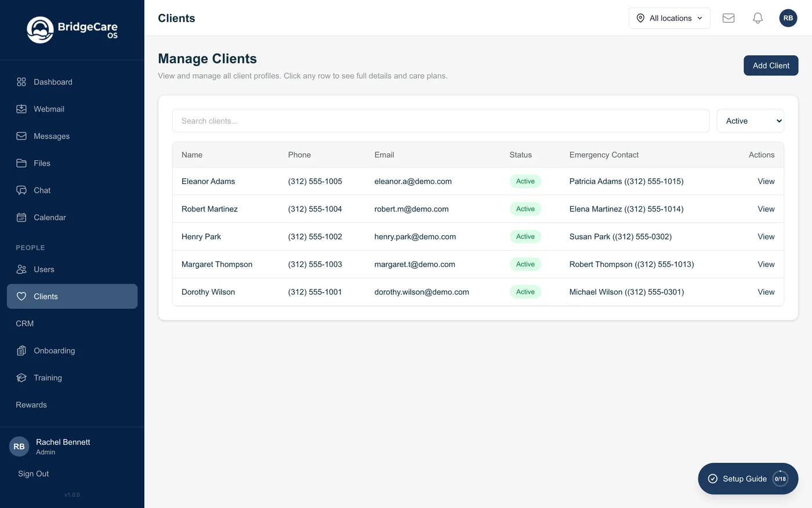Click the Messages envelope icon in sidebar
Image resolution: width=812 pixels, height=508 pixels.
(x=21, y=136)
